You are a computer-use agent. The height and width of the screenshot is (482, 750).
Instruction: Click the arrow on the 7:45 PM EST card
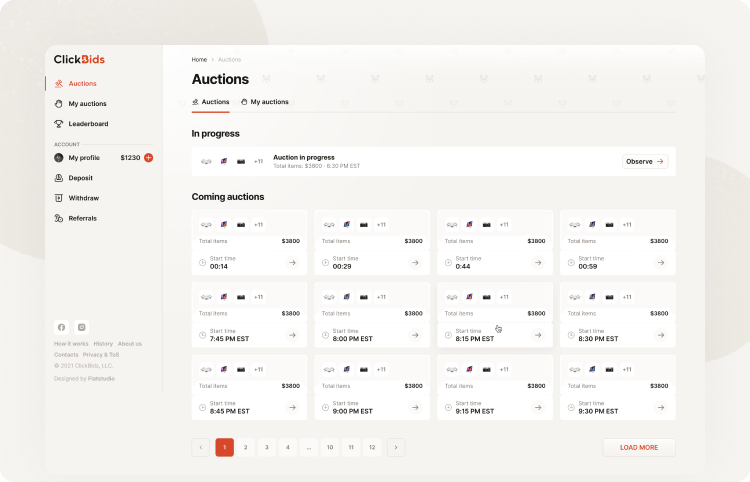292,335
